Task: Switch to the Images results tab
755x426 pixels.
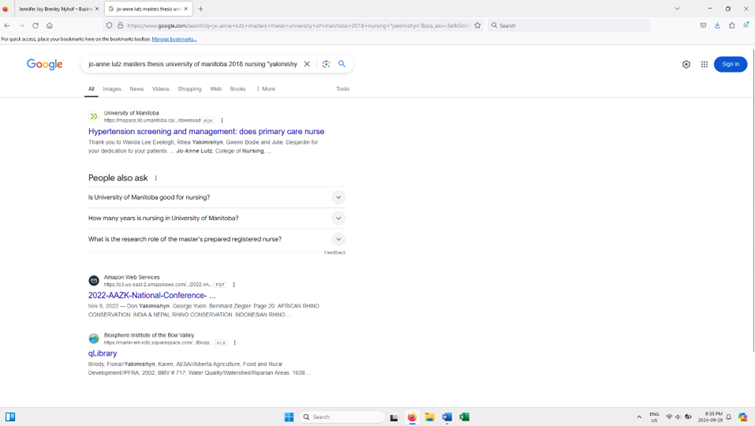Action: 112,89
